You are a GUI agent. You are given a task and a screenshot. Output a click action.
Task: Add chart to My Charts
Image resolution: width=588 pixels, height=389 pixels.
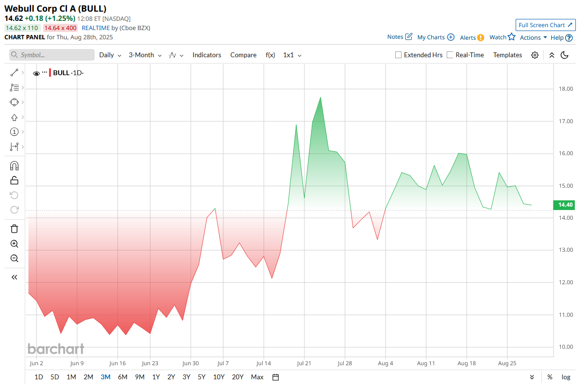451,37
